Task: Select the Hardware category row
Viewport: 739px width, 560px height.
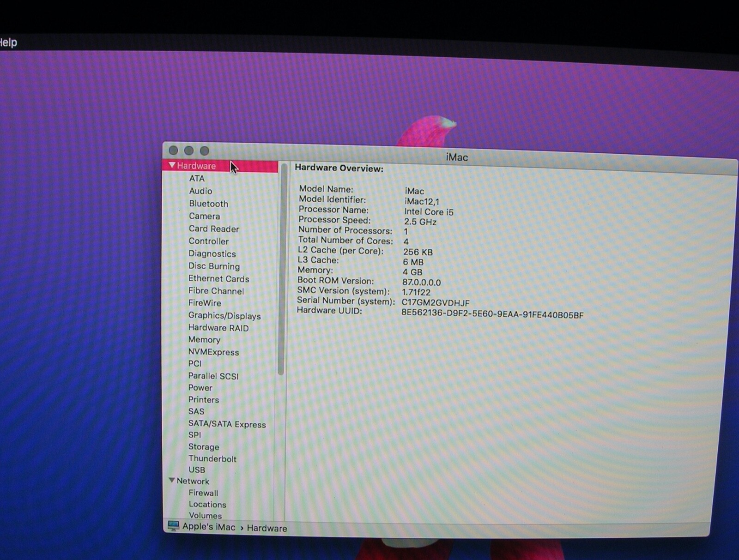Action: point(220,166)
